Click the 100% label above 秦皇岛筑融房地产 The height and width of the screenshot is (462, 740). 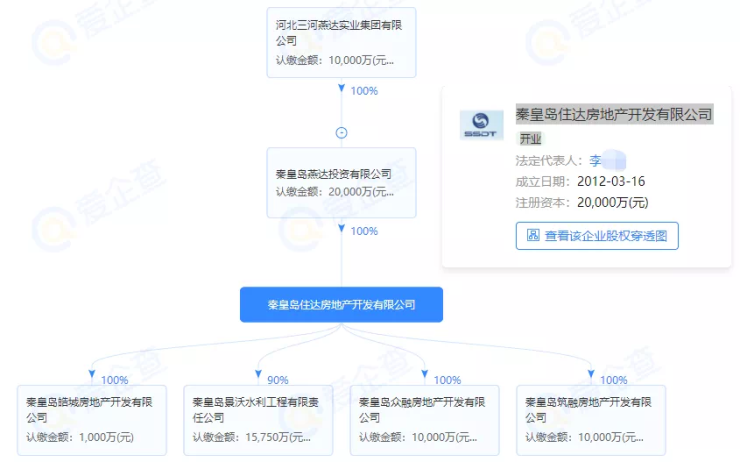point(614,380)
